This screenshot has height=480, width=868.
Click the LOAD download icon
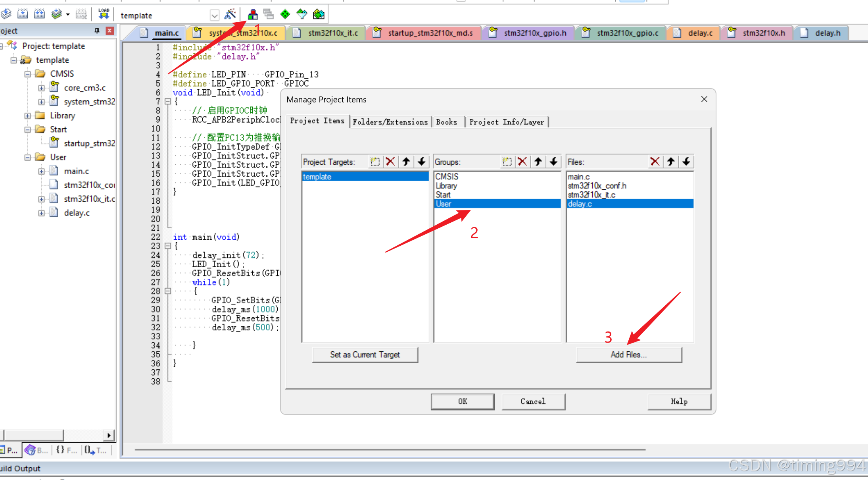pos(104,15)
